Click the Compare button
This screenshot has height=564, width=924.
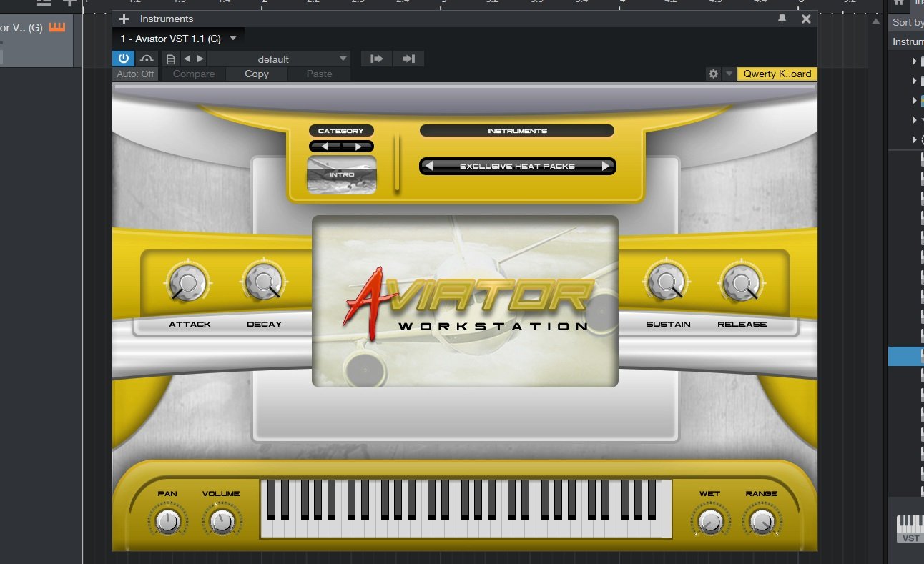[194, 74]
